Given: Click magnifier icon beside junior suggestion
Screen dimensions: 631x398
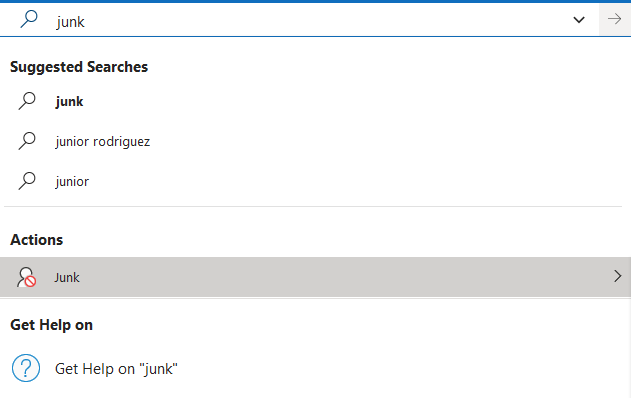Looking at the screenshot, I should click(27, 181).
